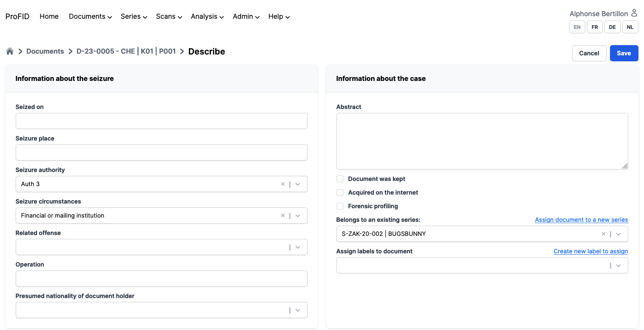This screenshot has height=330, width=644.
Task: Clear the Seizure authority selection
Action: [x=283, y=184]
